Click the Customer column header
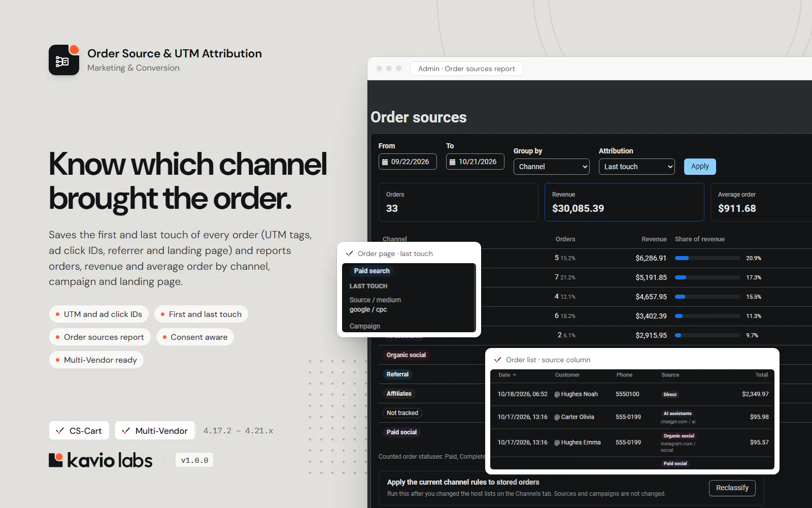The image size is (812, 508). point(567,375)
